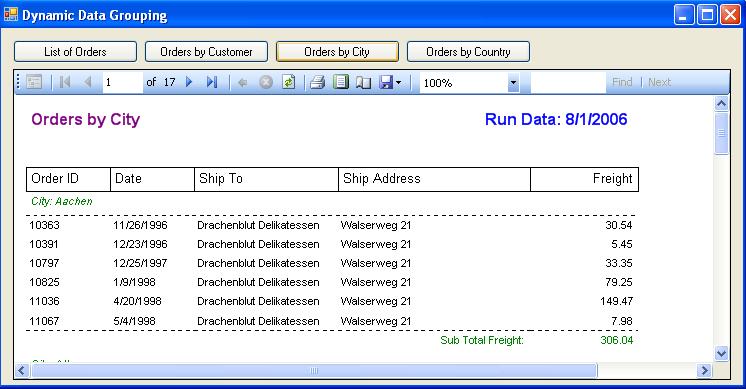Click the vertical scrollbar thumb
746x389 pixels.
(721, 134)
